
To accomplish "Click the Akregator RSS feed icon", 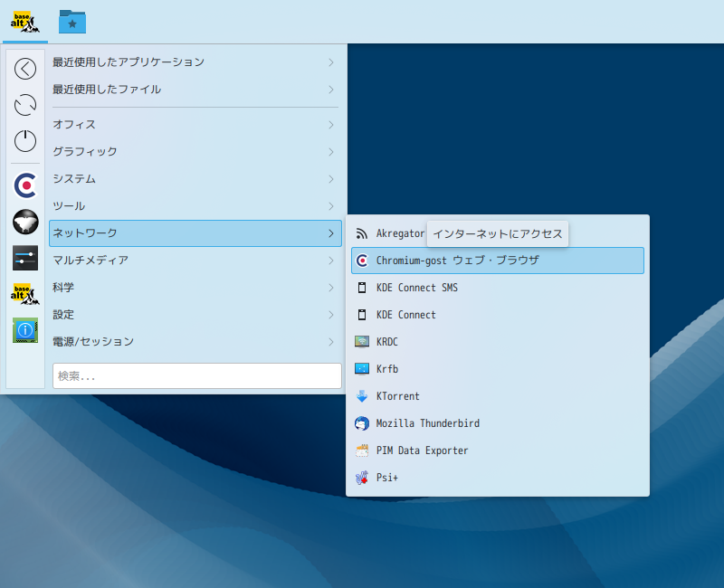I will pos(362,233).
